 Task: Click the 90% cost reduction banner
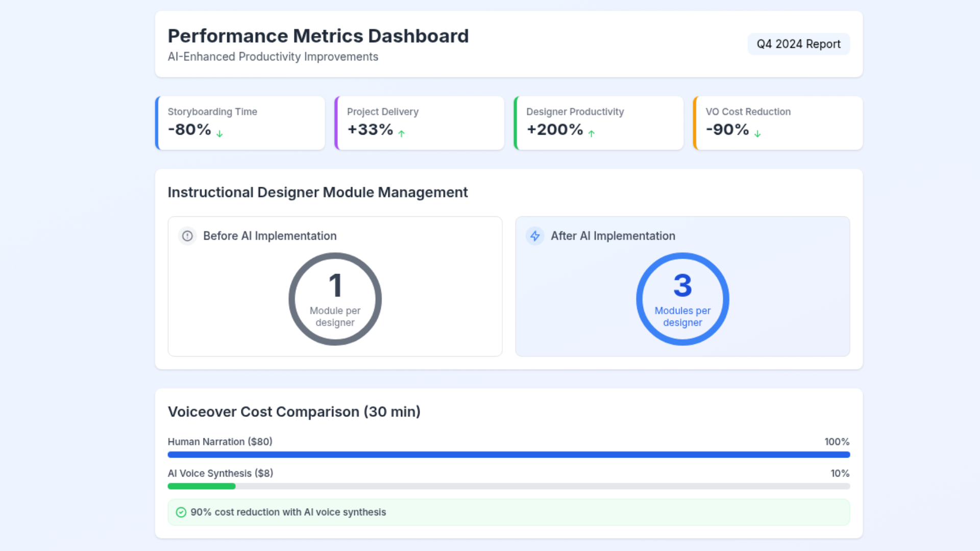coord(508,512)
